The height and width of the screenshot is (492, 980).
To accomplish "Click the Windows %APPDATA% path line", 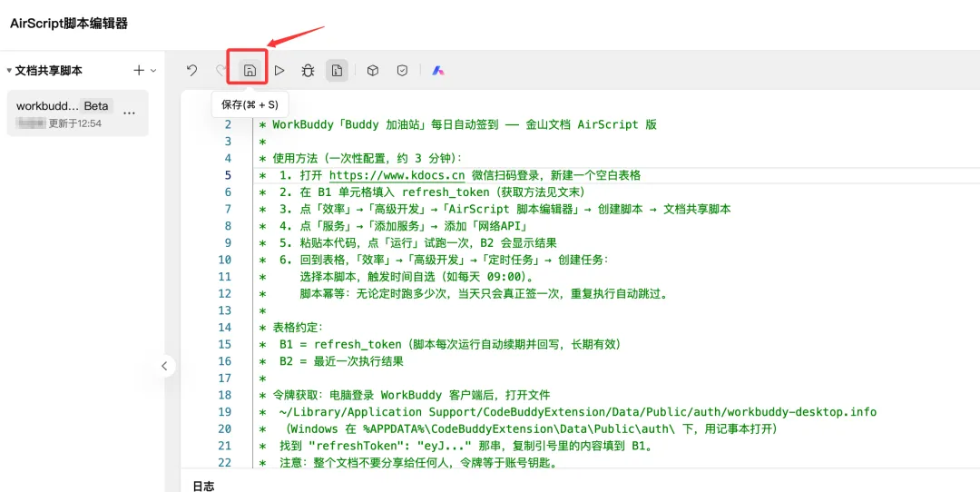I will pyautogui.click(x=518, y=428).
